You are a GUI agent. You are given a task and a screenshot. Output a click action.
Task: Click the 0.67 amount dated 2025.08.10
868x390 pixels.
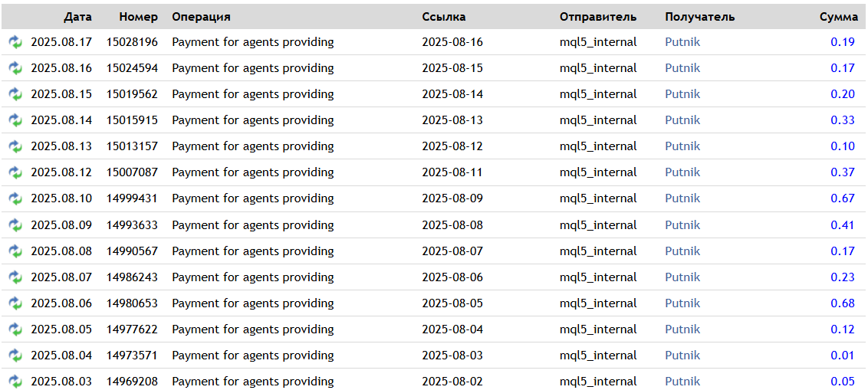[842, 198]
